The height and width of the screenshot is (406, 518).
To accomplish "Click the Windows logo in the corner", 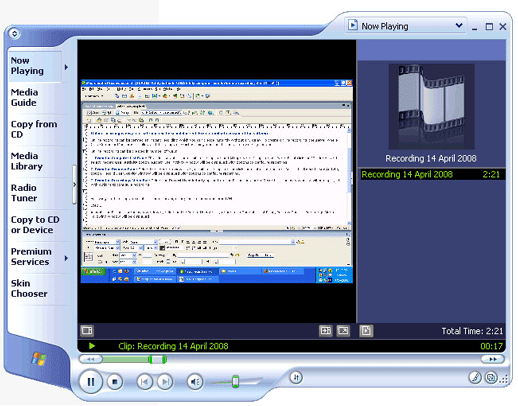I will click(x=39, y=359).
